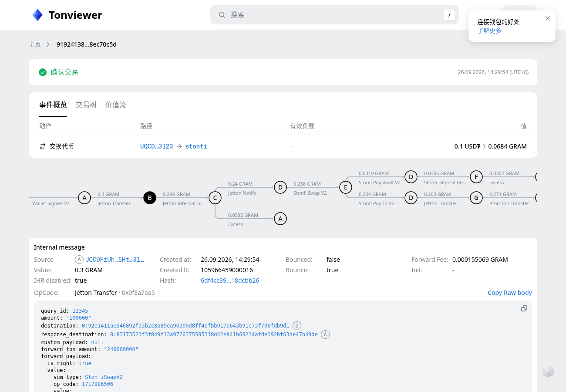Open the response_destination 0:83173521… link
This screenshot has height=392, width=566.
tap(214, 335)
